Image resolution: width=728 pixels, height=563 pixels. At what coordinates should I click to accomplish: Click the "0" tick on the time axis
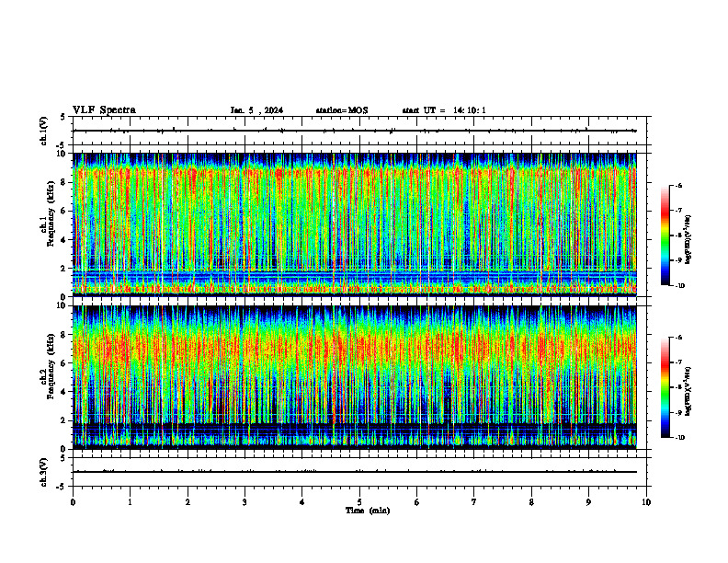coord(73,502)
